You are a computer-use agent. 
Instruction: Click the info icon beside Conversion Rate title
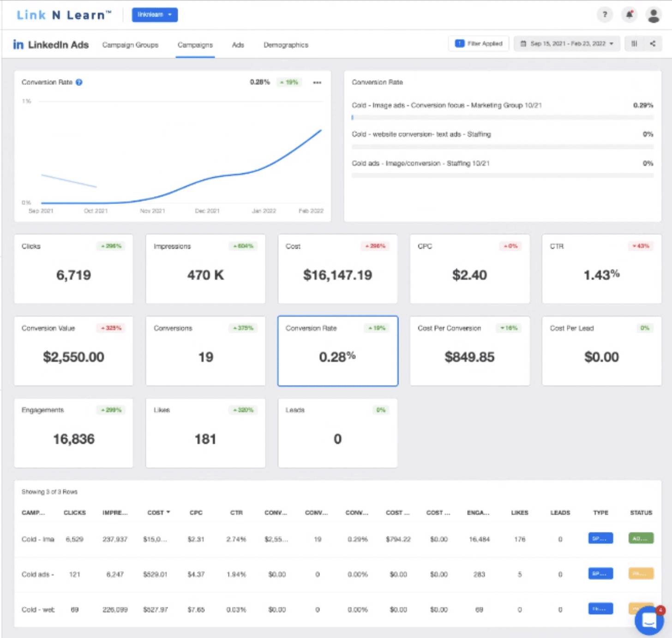(79, 82)
